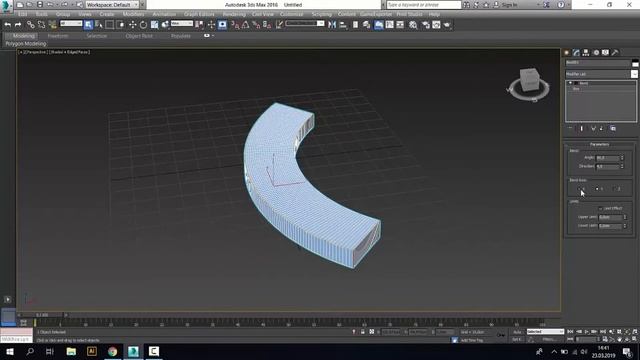
Task: Toggle the Ribbon display icon
Action: click(378, 25)
